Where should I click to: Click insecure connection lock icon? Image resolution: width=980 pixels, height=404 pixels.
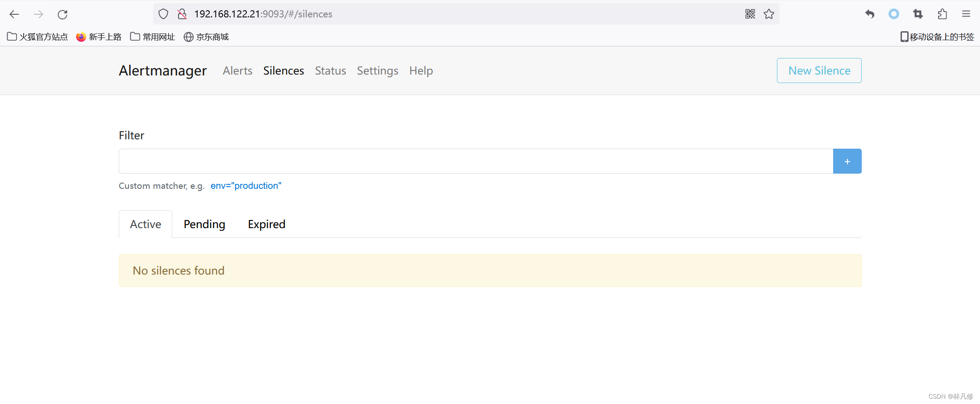point(182,14)
